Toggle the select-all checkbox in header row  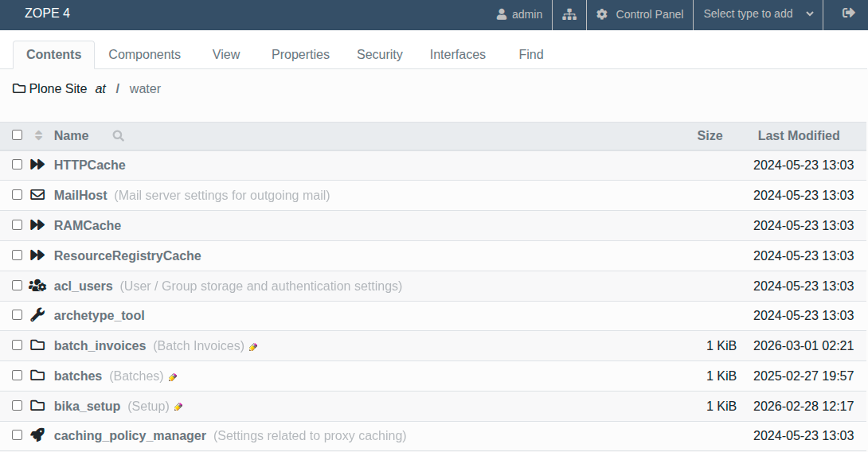tap(18, 135)
